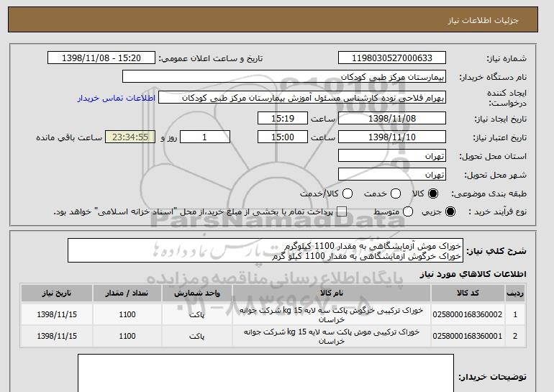Click the خوراک ترکیبی موش product name
The height and width of the screenshot is (392, 554).
tap(332, 336)
